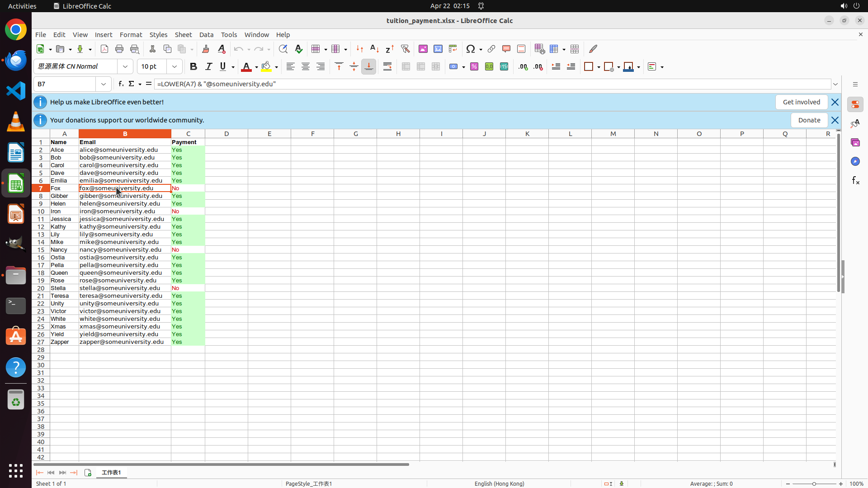Expand the font name dropdown
Screen dimensions: 868x488
pos(125,67)
